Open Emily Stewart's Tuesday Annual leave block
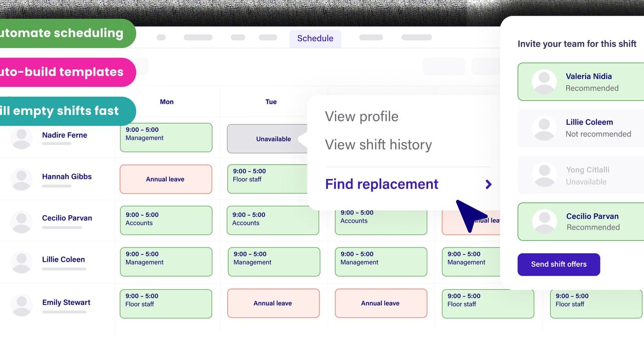 [x=273, y=303]
